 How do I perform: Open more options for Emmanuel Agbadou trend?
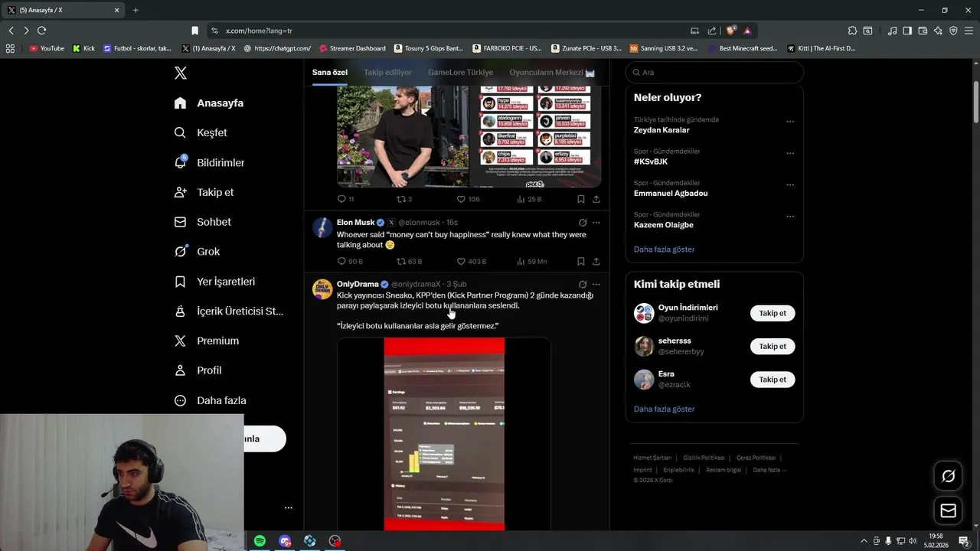pos(790,185)
